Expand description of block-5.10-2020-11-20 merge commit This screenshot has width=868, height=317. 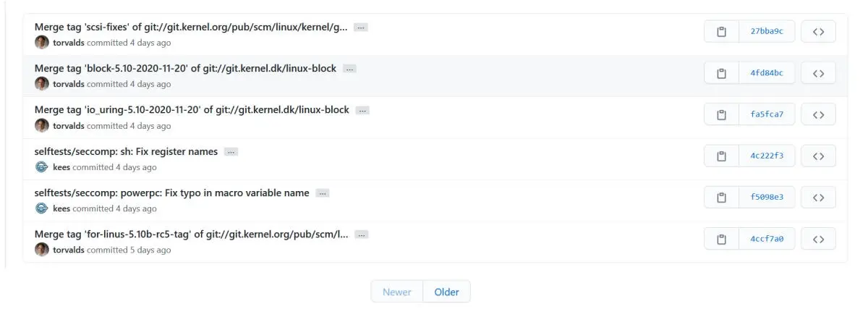tap(349, 69)
